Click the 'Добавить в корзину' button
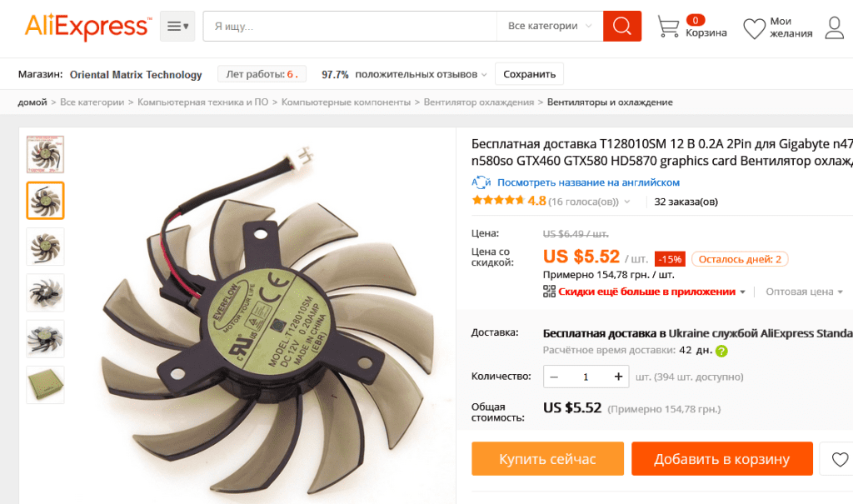The image size is (853, 504). pos(722,459)
